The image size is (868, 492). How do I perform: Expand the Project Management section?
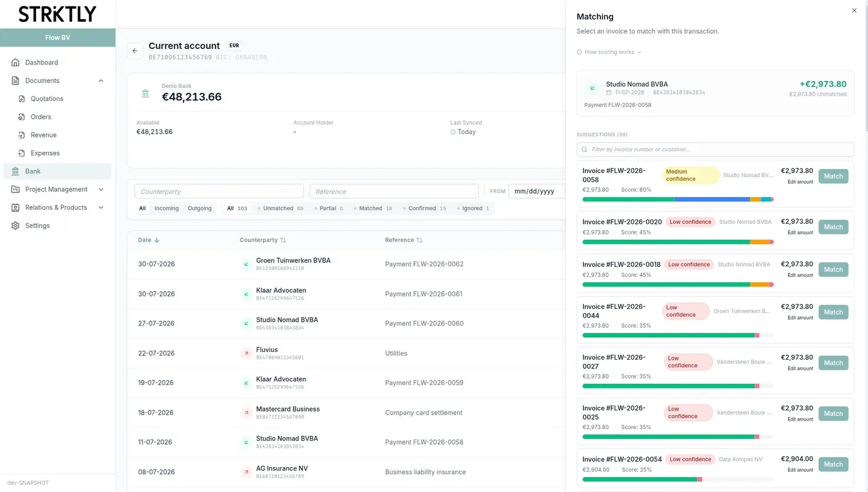tap(101, 190)
